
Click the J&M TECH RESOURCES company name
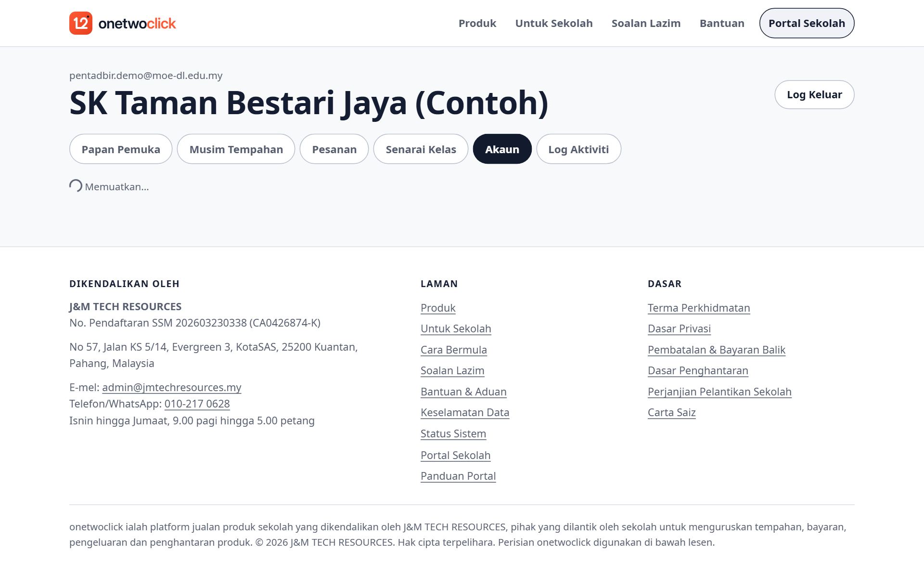[x=125, y=307]
